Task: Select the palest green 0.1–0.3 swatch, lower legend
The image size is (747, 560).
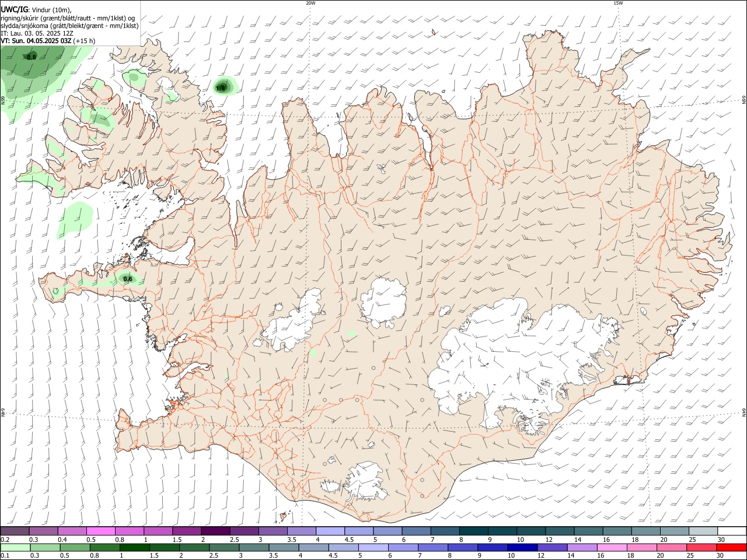Action: click(15, 547)
